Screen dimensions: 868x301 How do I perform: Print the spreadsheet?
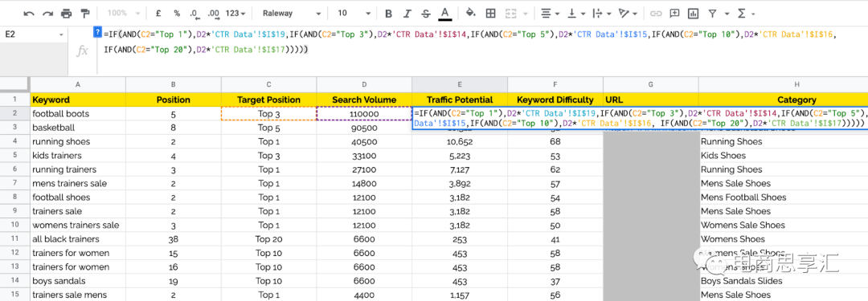pos(67,14)
